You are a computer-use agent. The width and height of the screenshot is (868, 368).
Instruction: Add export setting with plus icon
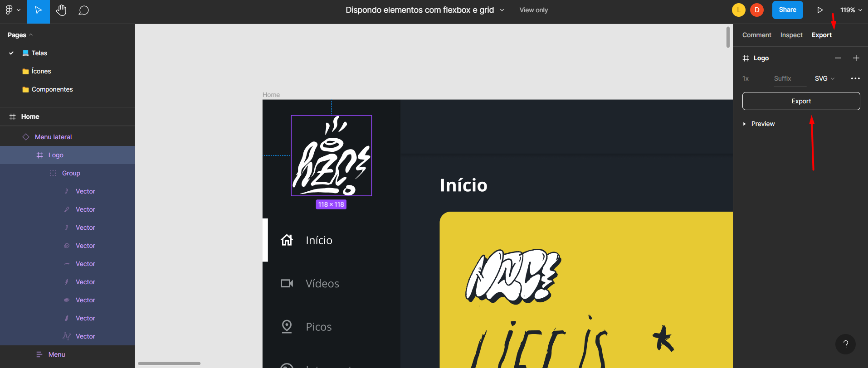[856, 58]
